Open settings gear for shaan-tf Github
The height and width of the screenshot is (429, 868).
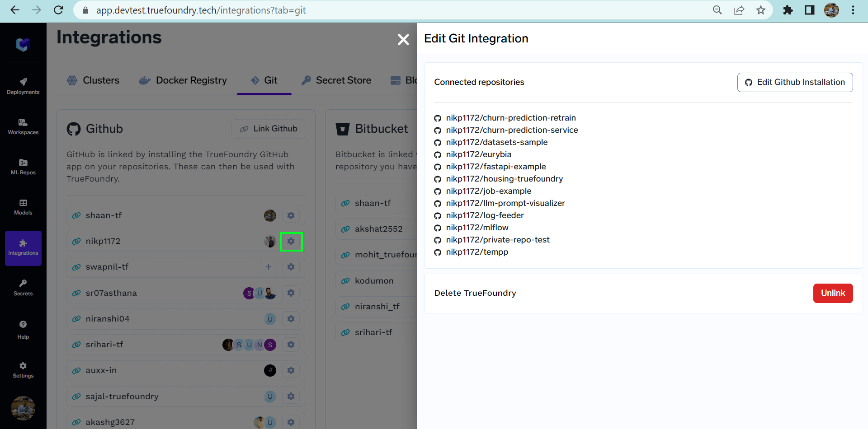click(291, 215)
